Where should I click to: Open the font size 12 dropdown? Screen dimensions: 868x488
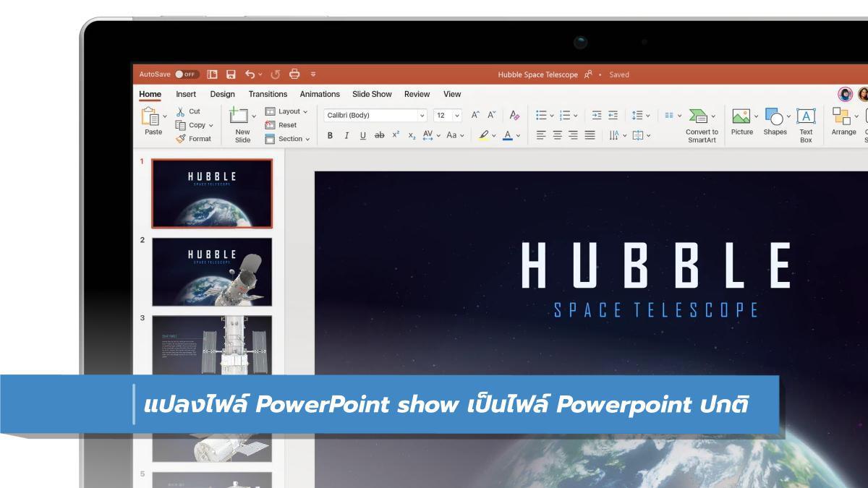(x=457, y=116)
